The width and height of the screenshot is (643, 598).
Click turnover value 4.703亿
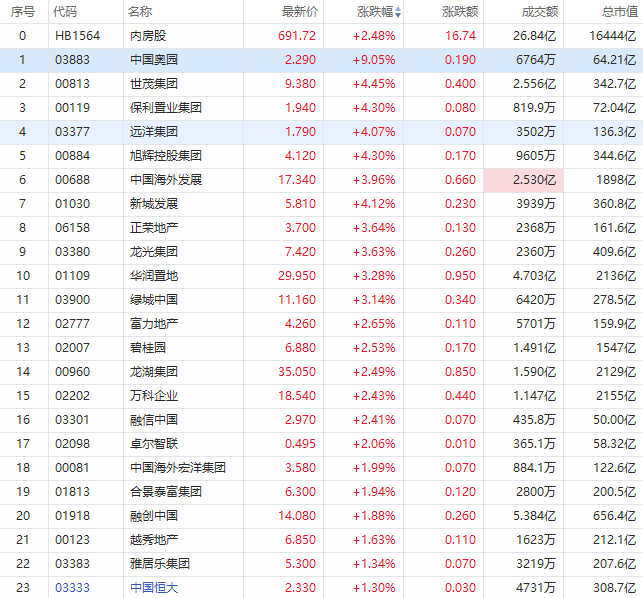click(x=535, y=276)
